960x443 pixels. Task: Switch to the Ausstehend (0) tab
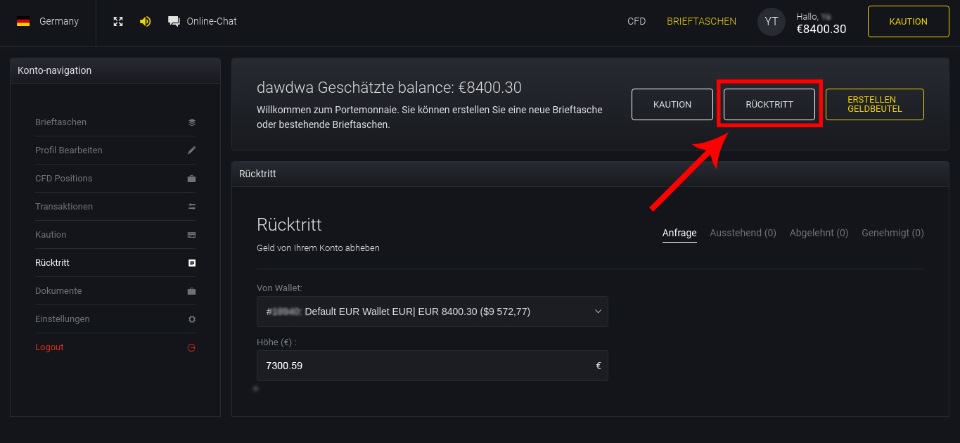pos(743,233)
